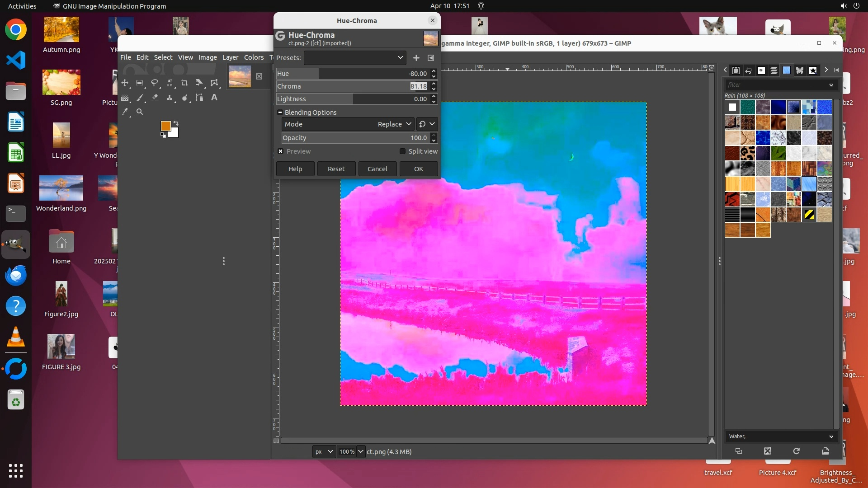Select the Free Select lasso tool

155,83
